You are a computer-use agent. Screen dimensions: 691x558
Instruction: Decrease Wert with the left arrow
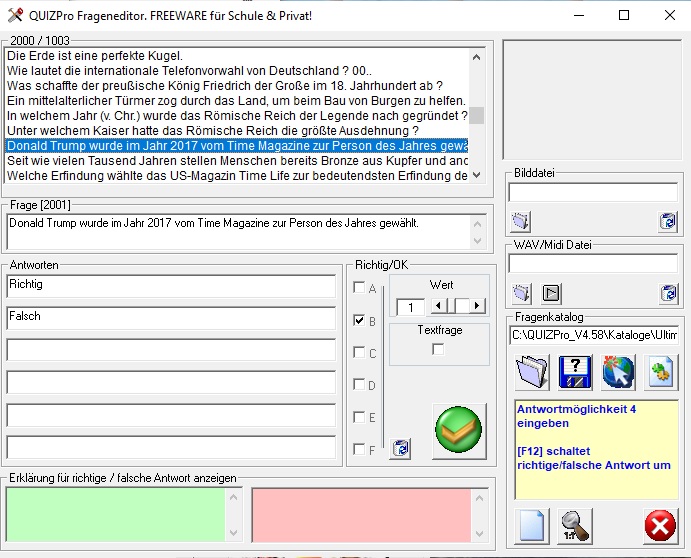pyautogui.click(x=438, y=306)
